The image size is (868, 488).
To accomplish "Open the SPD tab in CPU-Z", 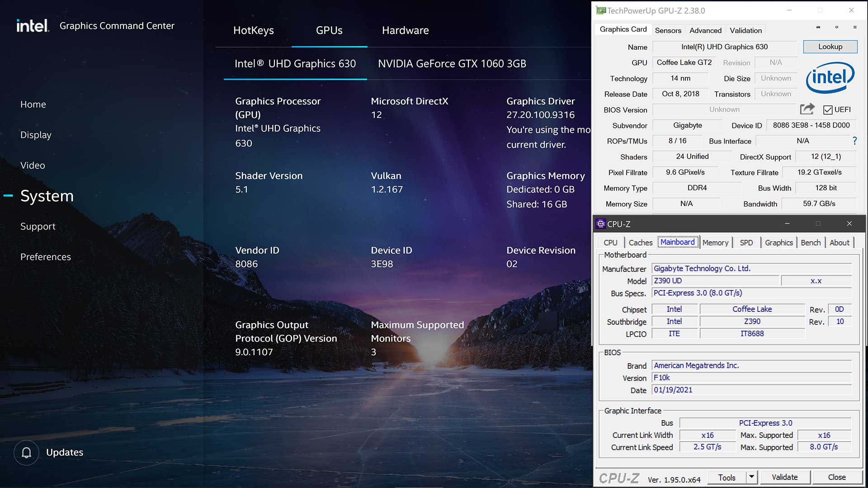I will click(x=746, y=243).
